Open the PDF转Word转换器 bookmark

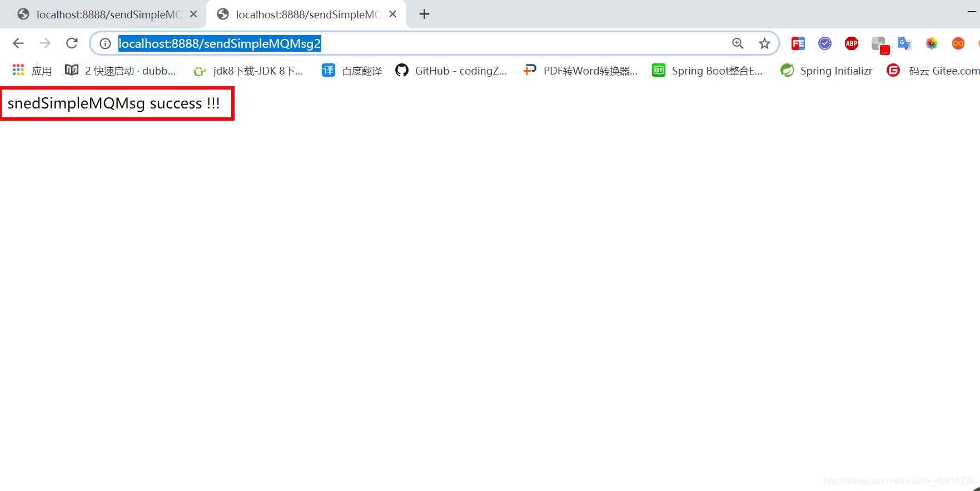[x=580, y=71]
